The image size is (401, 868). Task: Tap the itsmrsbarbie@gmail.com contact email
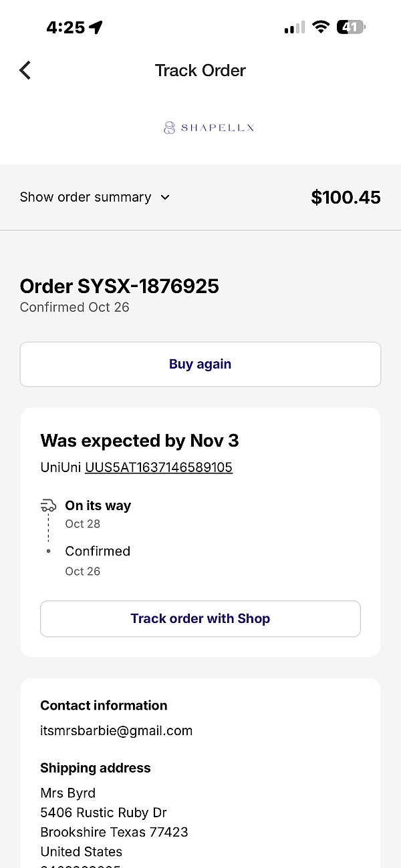pos(116,730)
